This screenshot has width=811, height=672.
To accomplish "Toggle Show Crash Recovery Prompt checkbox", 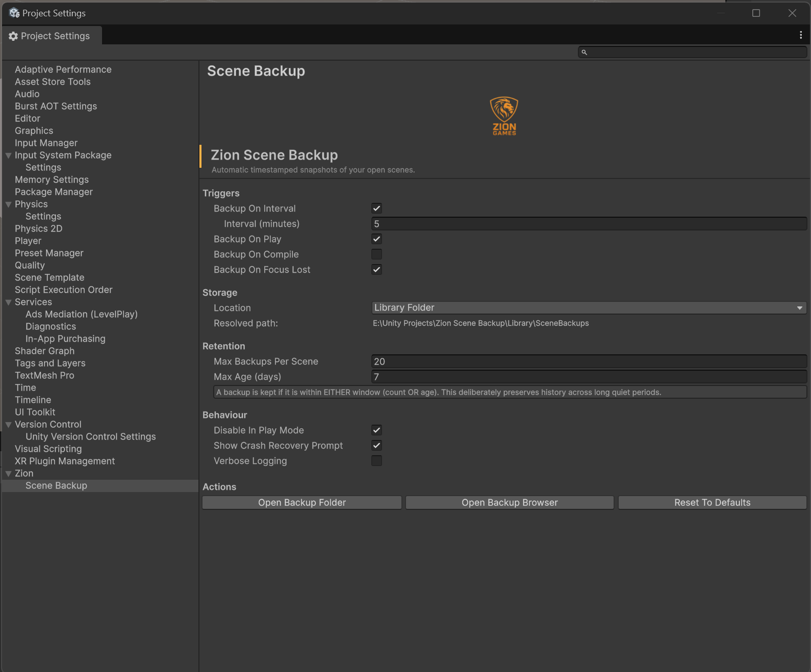I will tap(376, 445).
